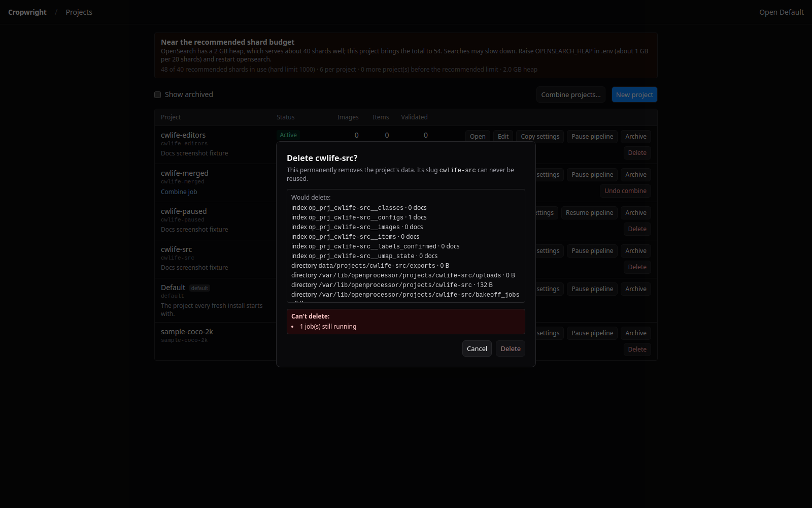The height and width of the screenshot is (508, 812).
Task: Click the op_prj_cwlife-src__images index line
Action: pyautogui.click(x=357, y=227)
